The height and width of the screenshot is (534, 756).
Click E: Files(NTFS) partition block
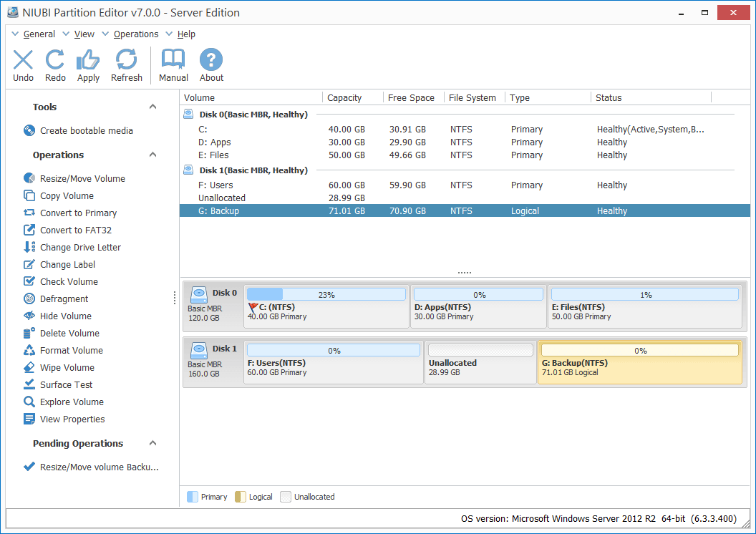645,306
